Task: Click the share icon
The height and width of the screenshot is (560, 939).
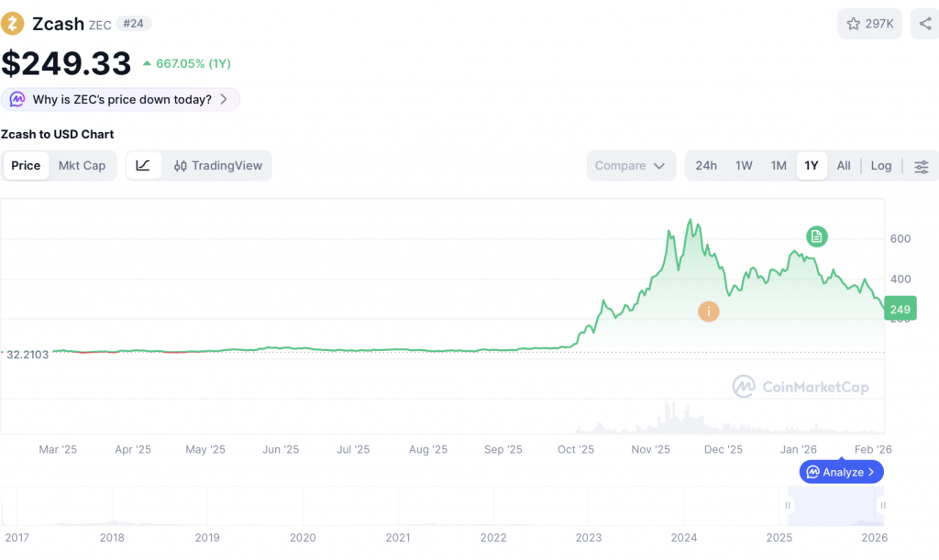Action: [x=924, y=24]
